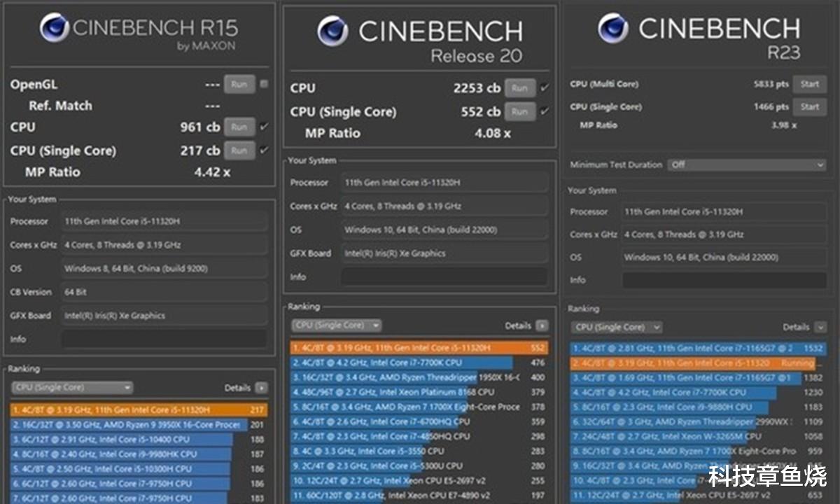Expand Details arrow in Cinebench R20 ranking
840x504 pixels.
[542, 325]
